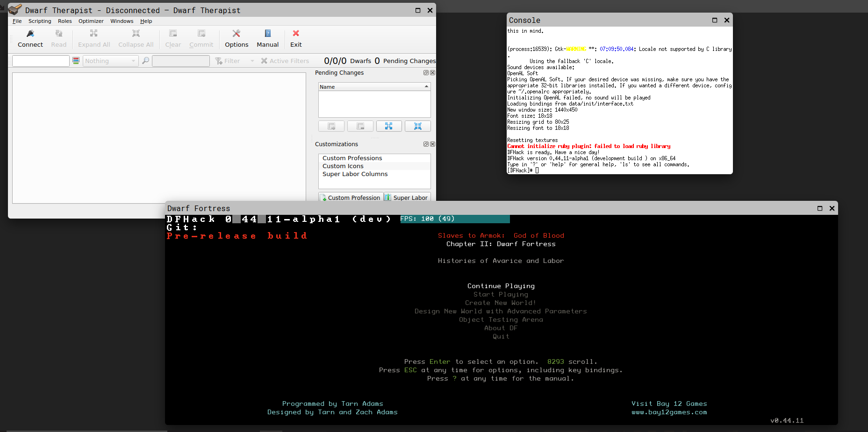The image size is (868, 432).
Task: Click the Active Filters X icon
Action: [264, 61]
